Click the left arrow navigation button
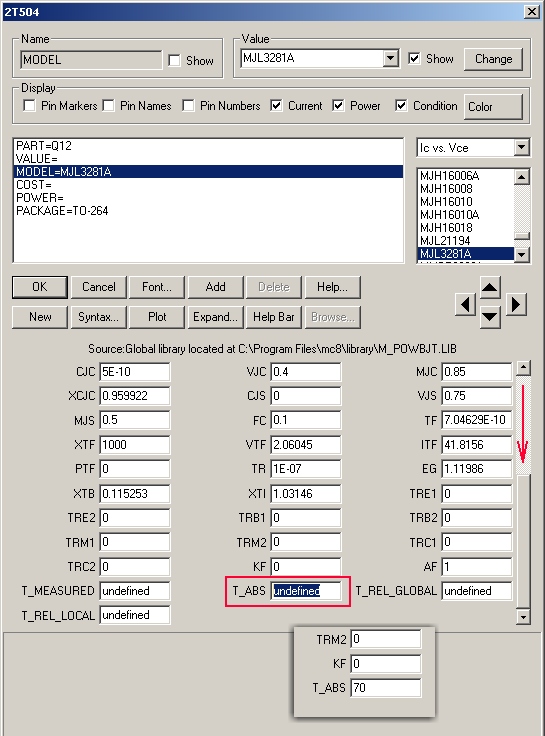545x736 pixels. point(465,305)
